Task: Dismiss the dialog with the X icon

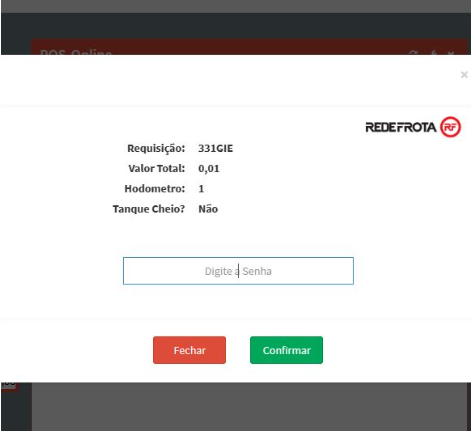Action: click(464, 75)
